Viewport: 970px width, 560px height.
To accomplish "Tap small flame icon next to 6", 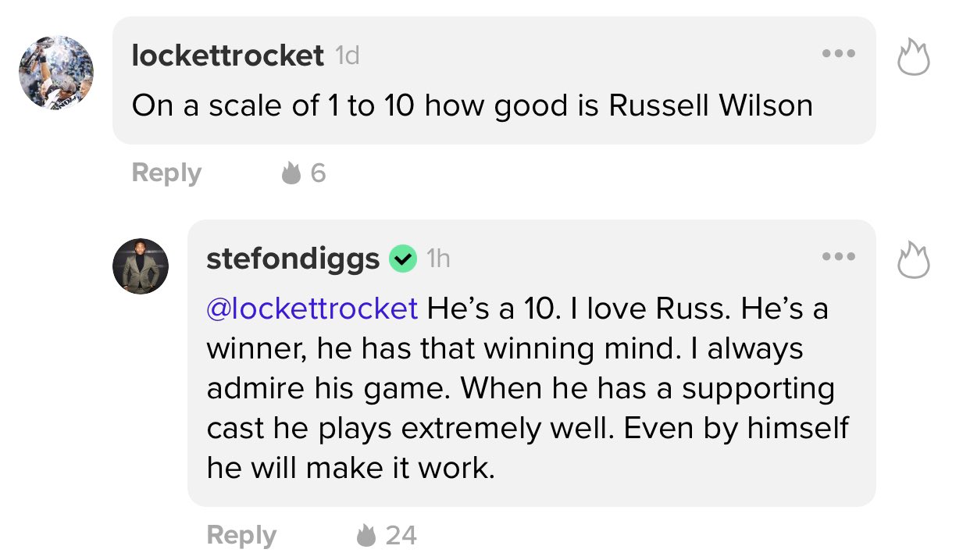I will tap(291, 173).
